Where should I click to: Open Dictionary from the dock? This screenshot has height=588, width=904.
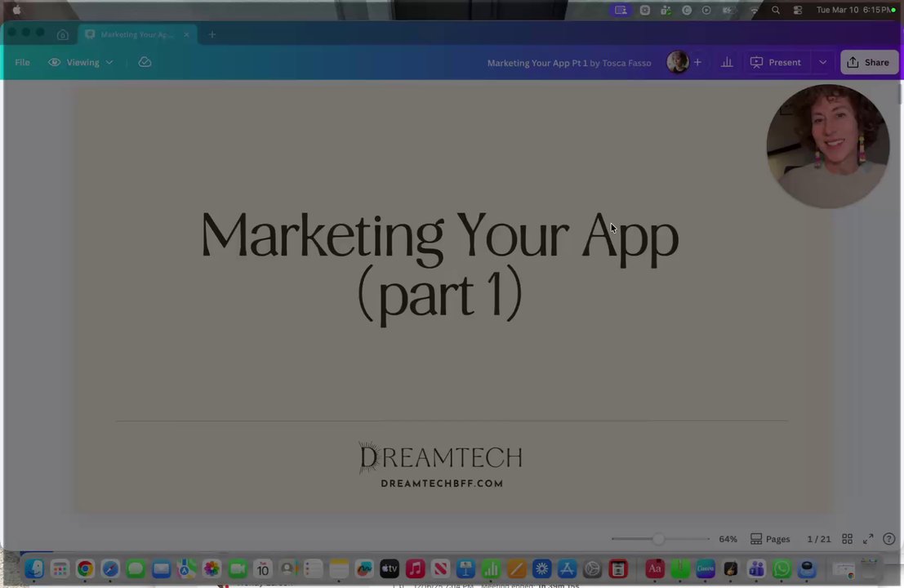pos(654,569)
